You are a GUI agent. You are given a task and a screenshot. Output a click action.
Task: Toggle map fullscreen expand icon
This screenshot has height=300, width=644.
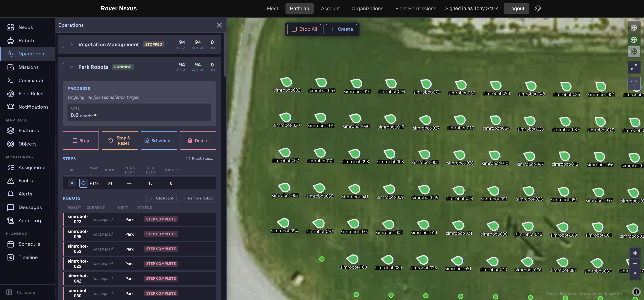(x=634, y=67)
